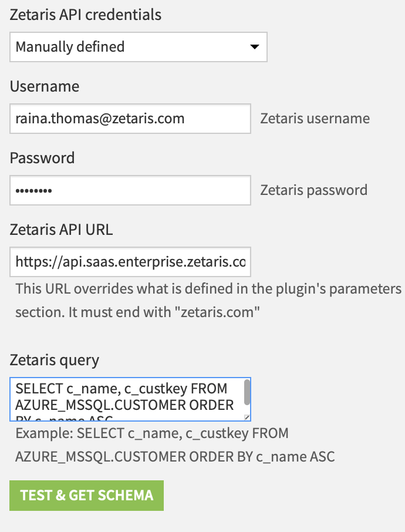Click the example SELECT query text

point(176,445)
